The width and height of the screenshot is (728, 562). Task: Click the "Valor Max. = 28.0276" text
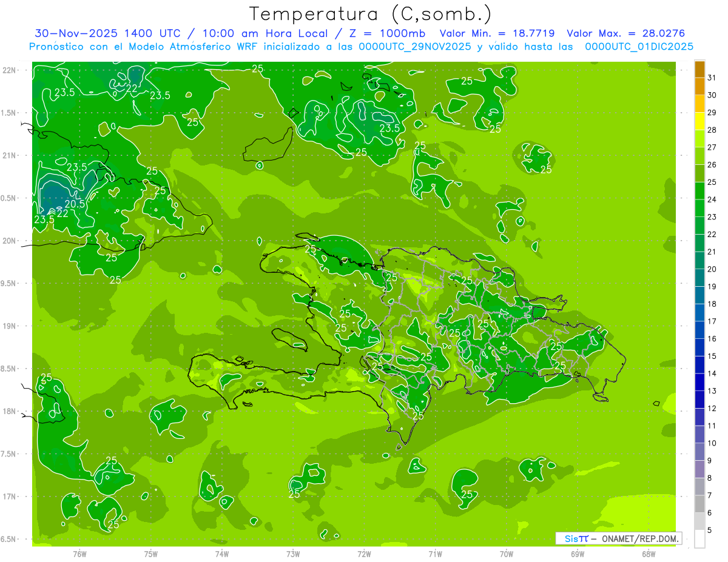[625, 33]
